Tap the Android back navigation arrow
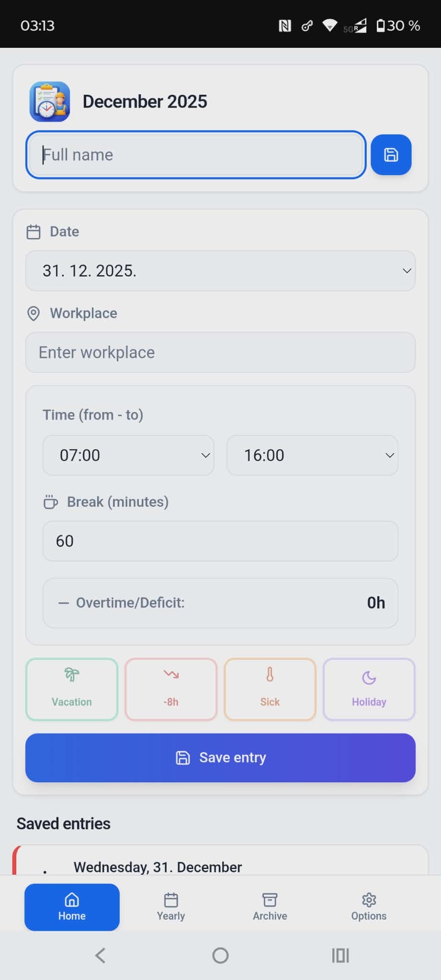The image size is (441, 980). [x=100, y=955]
